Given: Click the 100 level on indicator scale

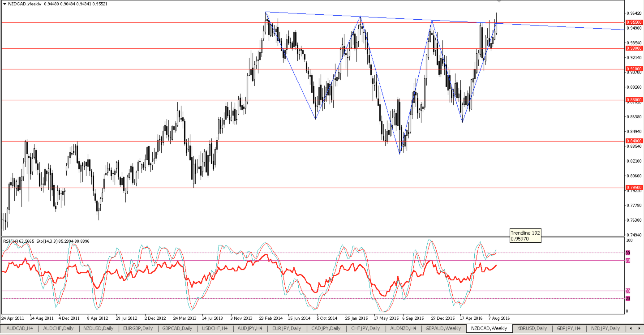Looking at the screenshot, I should point(629,241).
